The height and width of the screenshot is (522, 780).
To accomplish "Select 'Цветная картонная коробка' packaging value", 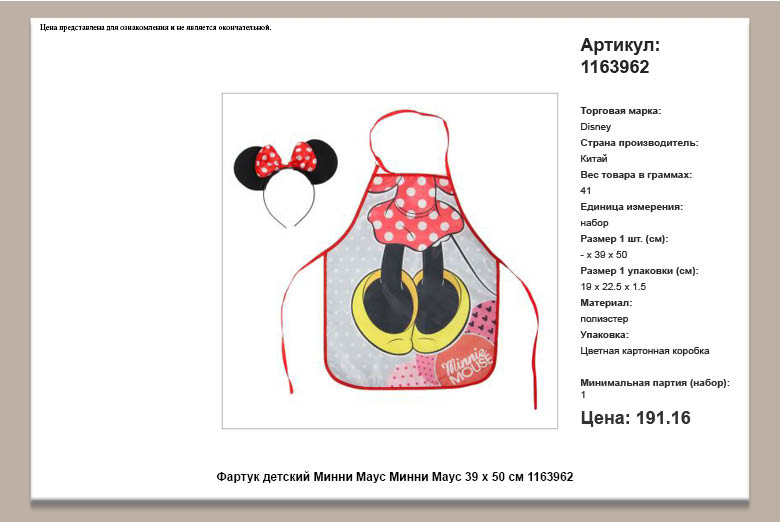I will 645,351.
